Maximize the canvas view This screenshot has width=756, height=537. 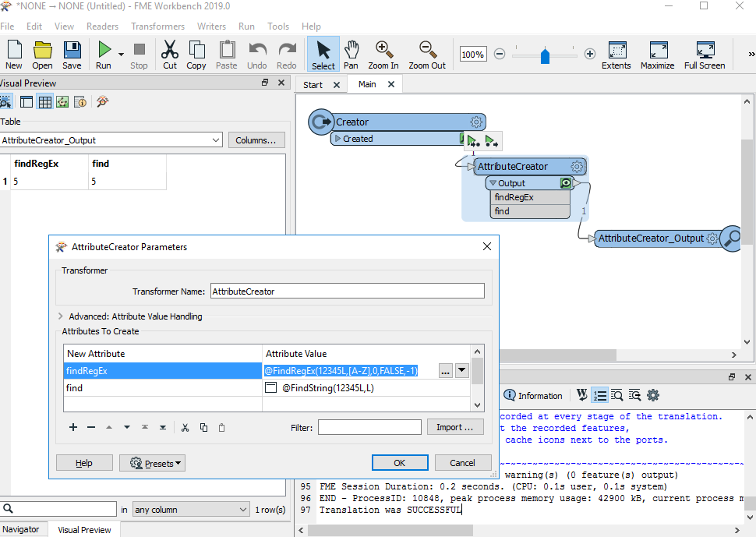(x=658, y=55)
